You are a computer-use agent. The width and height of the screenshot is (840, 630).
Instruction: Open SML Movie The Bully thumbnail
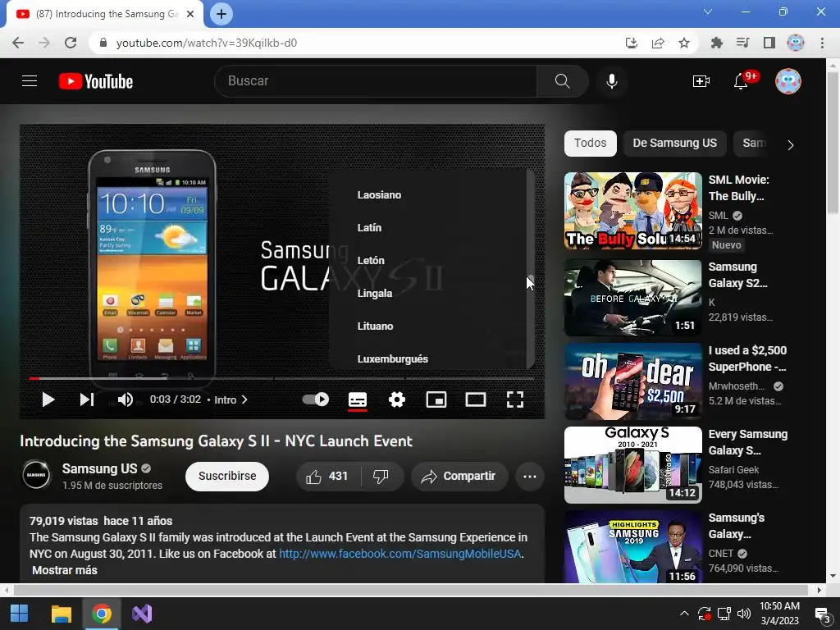pyautogui.click(x=632, y=211)
